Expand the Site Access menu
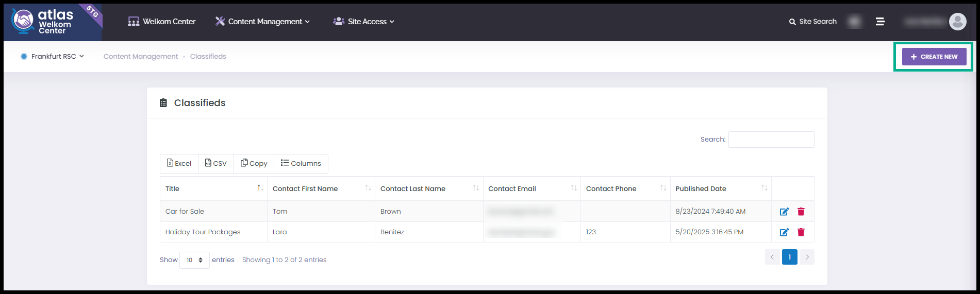 click(x=363, y=22)
